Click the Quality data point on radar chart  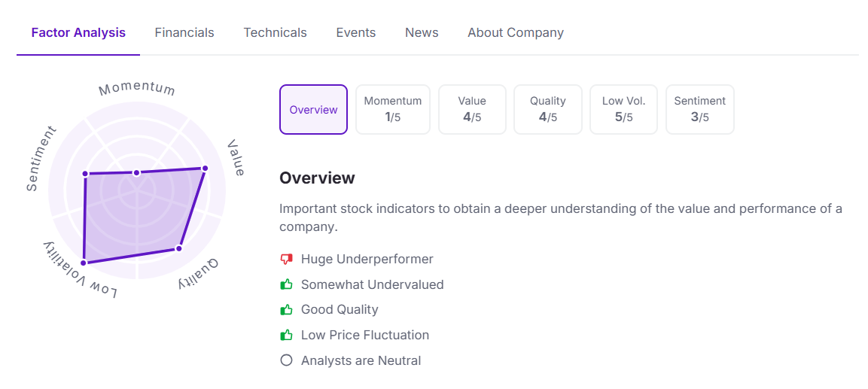tap(178, 248)
